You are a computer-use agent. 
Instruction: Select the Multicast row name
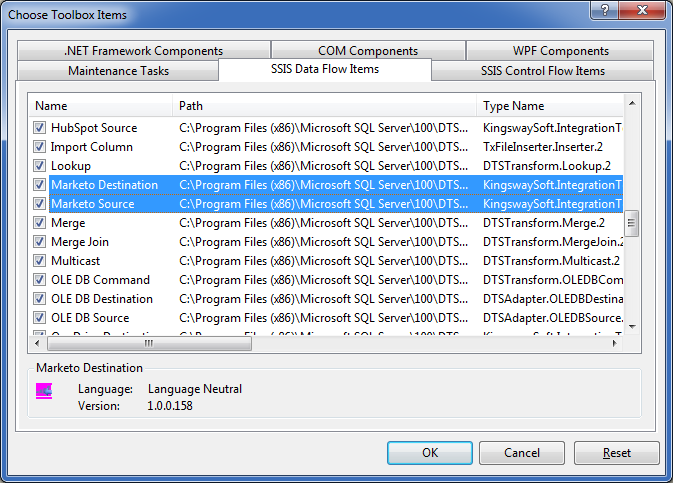coord(75,261)
